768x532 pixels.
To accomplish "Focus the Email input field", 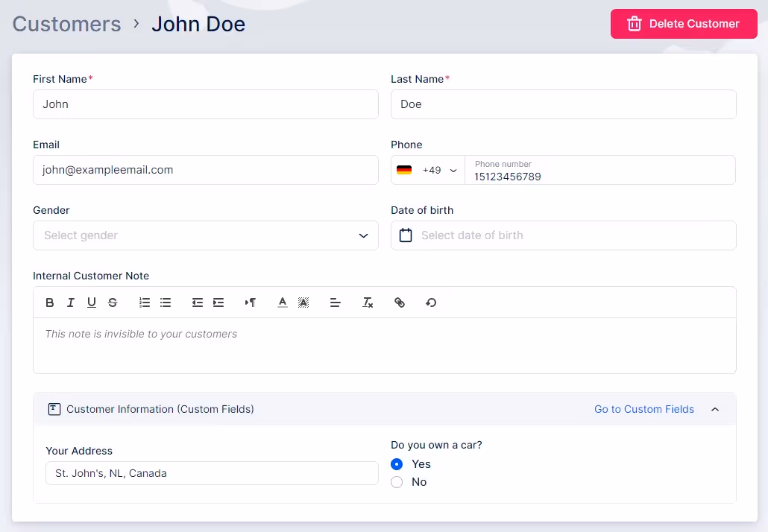I will (206, 170).
